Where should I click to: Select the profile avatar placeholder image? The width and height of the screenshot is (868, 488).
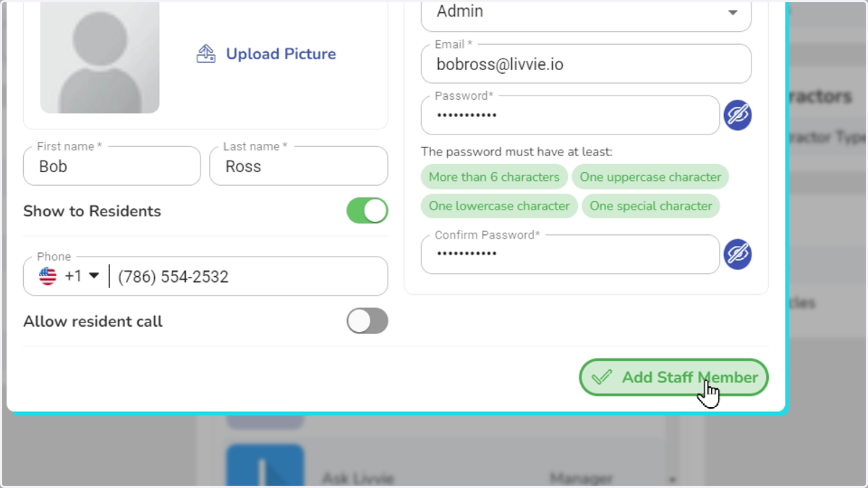click(x=100, y=56)
